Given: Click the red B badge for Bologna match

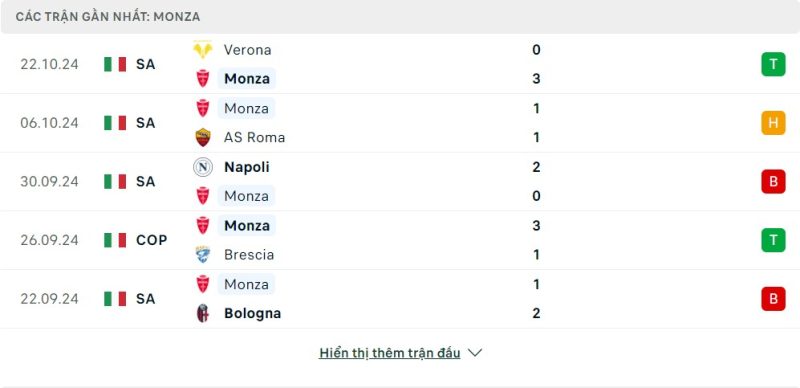Looking at the screenshot, I should click(773, 299).
